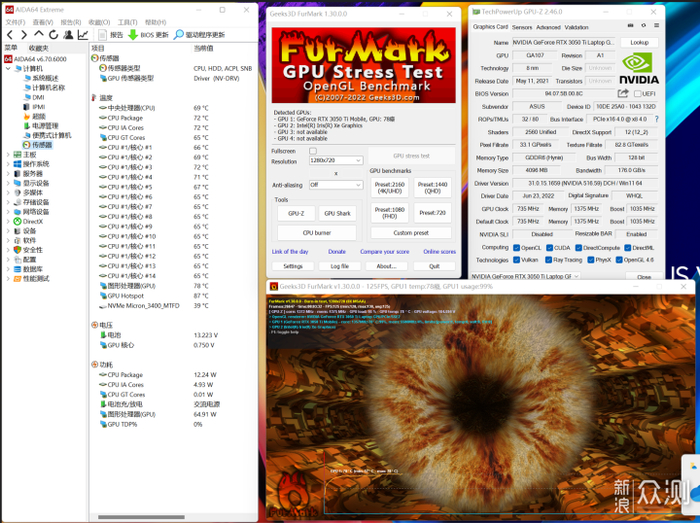Switch to the Advanced tab in GPU-Z
The height and width of the screenshot is (523, 700).
(548, 27)
